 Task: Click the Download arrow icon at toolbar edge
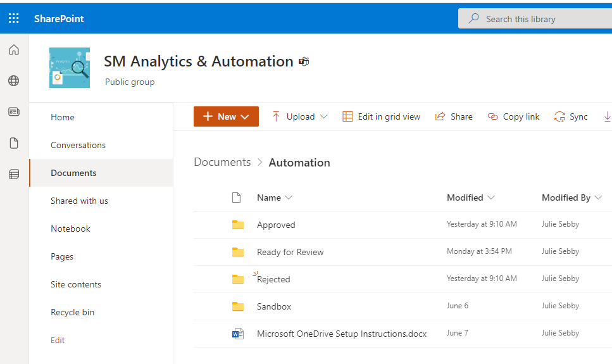[608, 116]
